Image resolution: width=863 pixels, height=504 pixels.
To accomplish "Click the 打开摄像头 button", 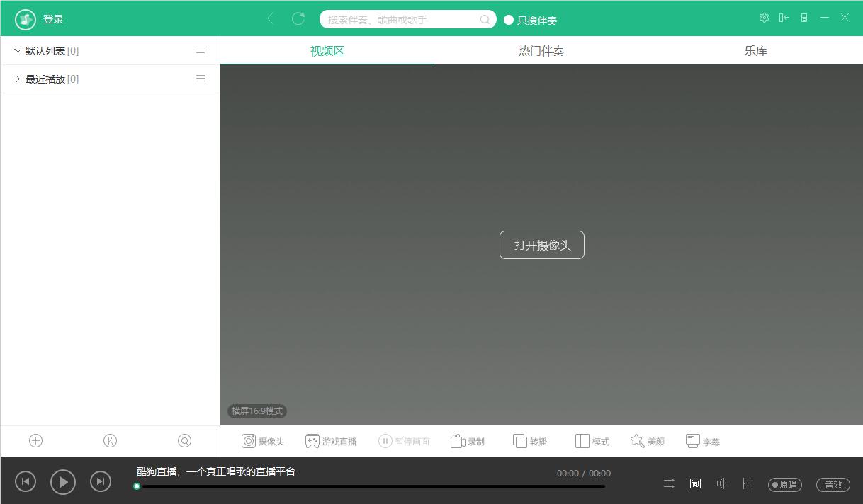I will (542, 245).
